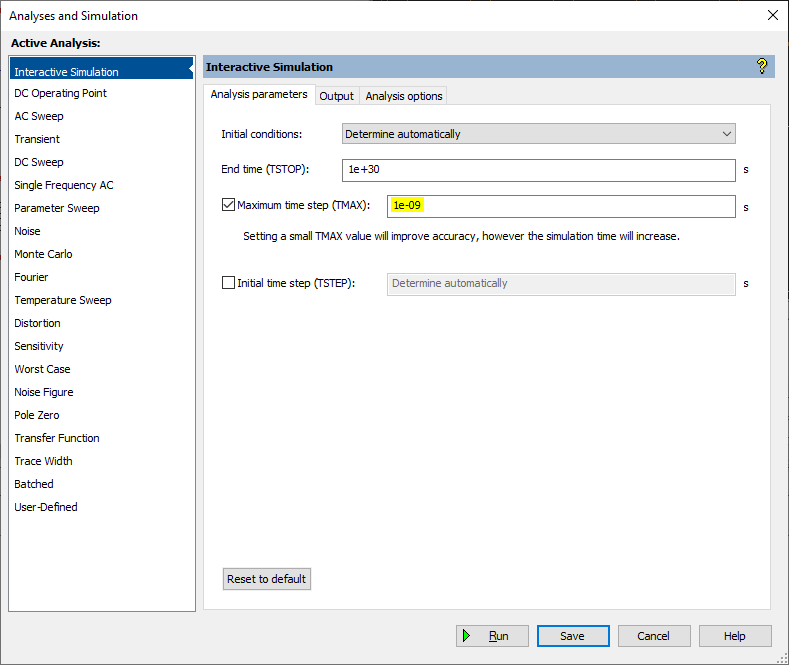This screenshot has width=789, height=665.
Task: Open the Initial conditions dropdown
Action: (x=538, y=134)
